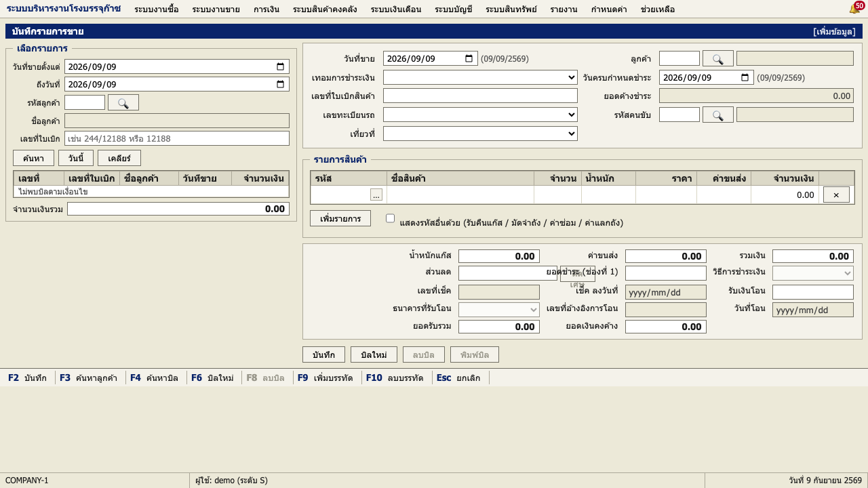
Task: Open the ระบบงานขาย menu
Action: point(216,9)
